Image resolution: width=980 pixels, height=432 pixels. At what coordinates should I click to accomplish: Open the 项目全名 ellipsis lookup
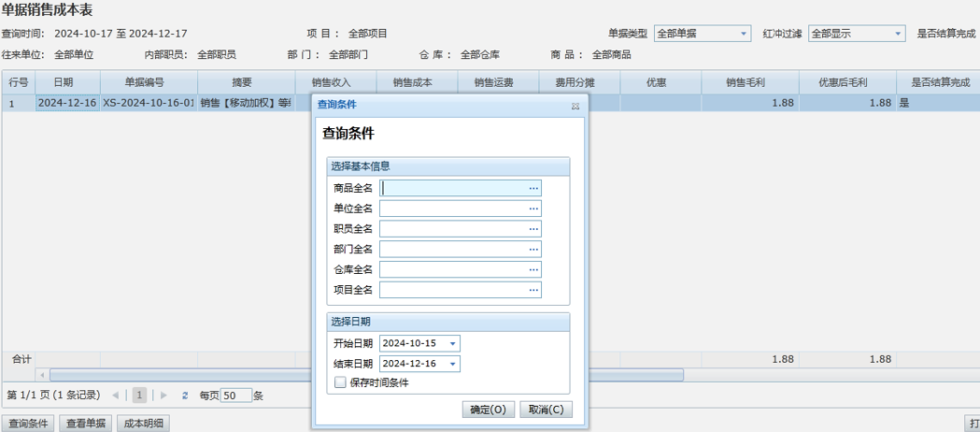coord(533,291)
